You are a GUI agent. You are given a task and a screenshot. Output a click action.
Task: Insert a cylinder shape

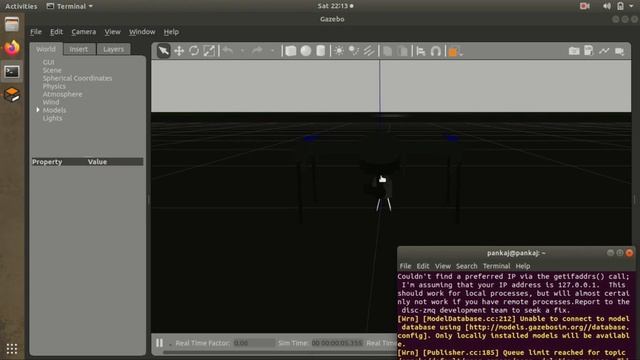click(321, 51)
